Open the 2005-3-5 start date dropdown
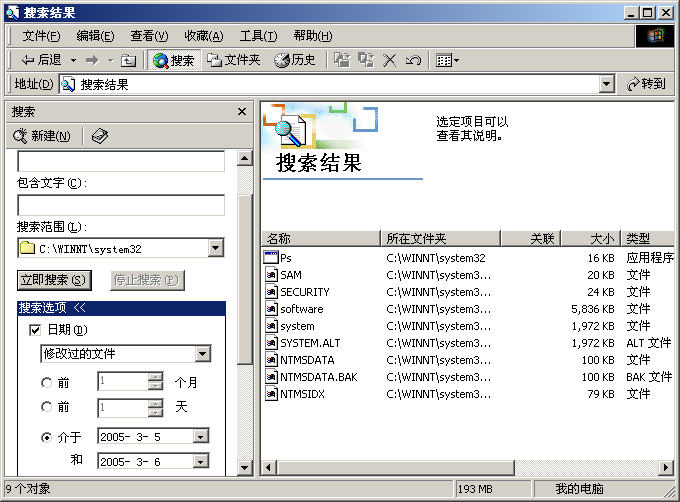This screenshot has height=502, width=680. [x=201, y=437]
